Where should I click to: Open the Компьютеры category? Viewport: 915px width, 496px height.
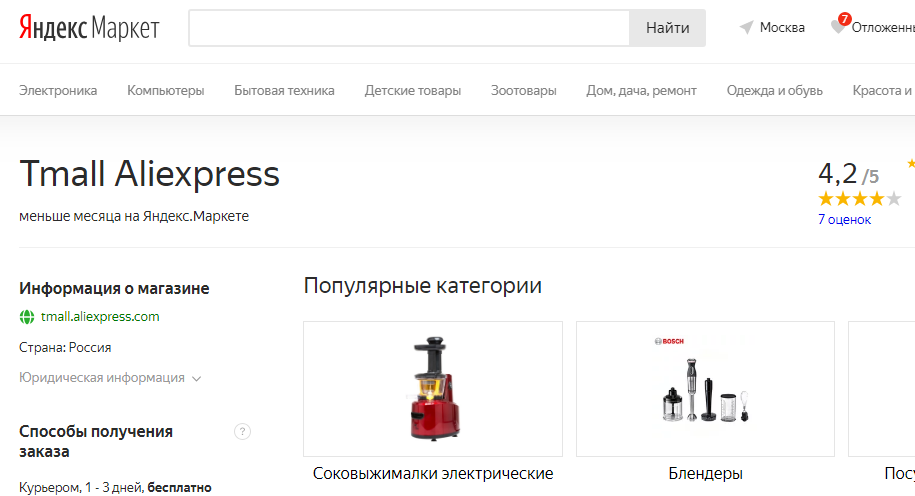[x=166, y=91]
